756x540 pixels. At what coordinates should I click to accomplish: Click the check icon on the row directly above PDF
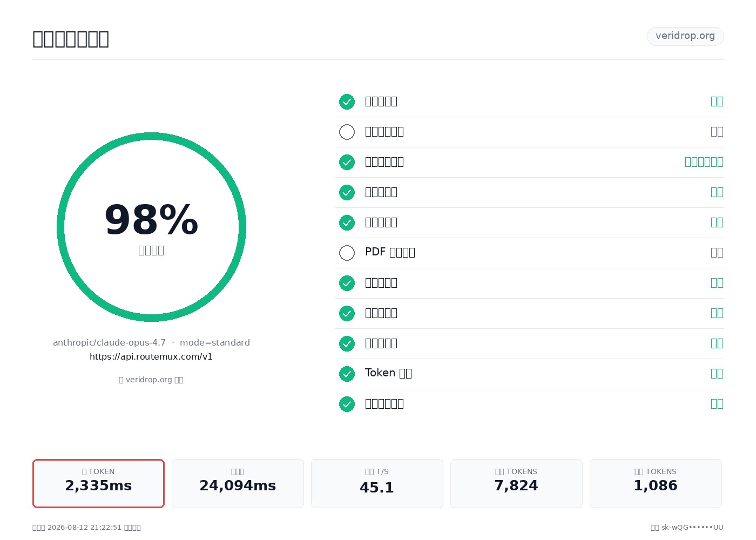point(347,222)
